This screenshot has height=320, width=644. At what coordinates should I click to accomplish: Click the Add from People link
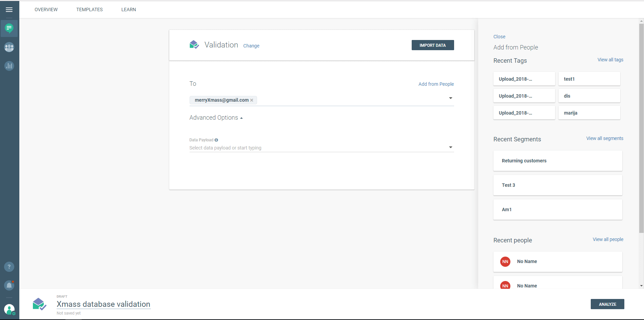point(436,84)
